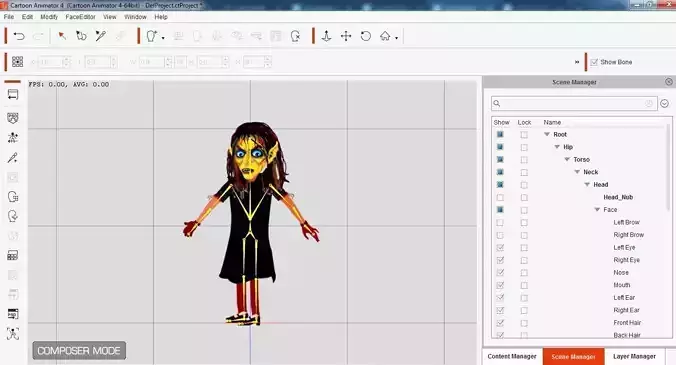The height and width of the screenshot is (365, 676).
Task: Toggle Show checkbox for Head_Nub
Action: (500, 197)
